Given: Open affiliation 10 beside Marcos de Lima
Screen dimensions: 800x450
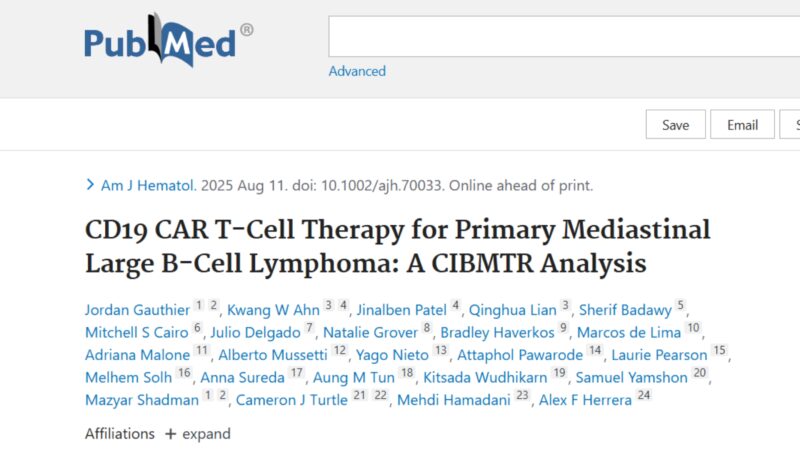Looking at the screenshot, I should (693, 328).
